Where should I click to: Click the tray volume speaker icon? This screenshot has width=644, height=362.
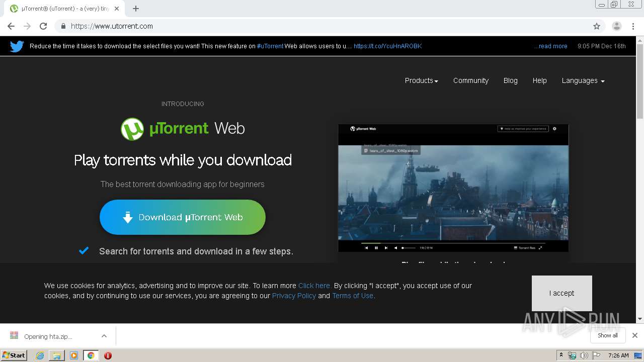click(x=584, y=355)
